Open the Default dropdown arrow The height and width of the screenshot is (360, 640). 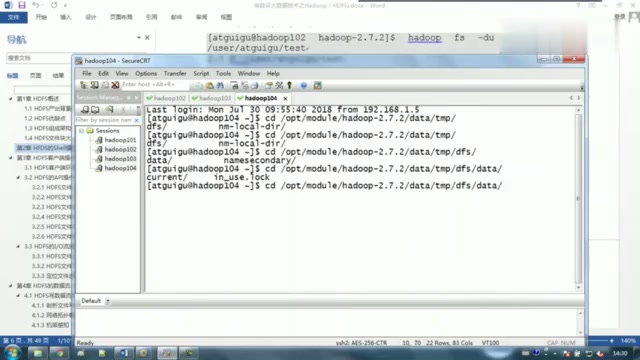(x=108, y=301)
